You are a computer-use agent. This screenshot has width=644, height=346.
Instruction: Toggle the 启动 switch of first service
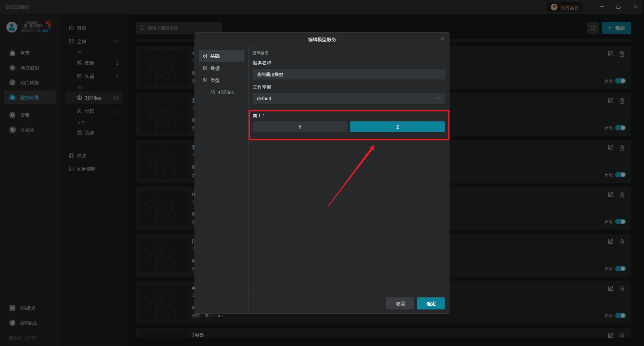(620, 81)
